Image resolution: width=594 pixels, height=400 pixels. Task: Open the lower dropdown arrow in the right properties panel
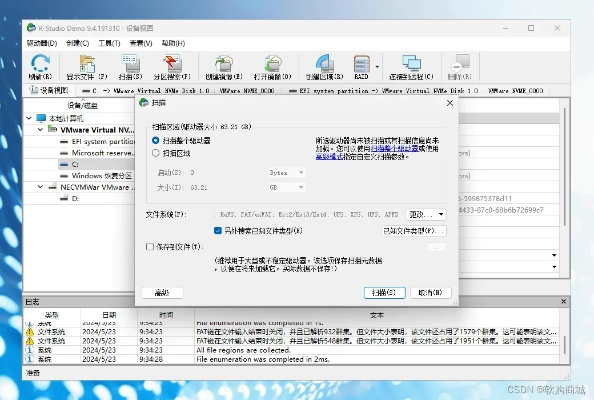pyautogui.click(x=554, y=267)
